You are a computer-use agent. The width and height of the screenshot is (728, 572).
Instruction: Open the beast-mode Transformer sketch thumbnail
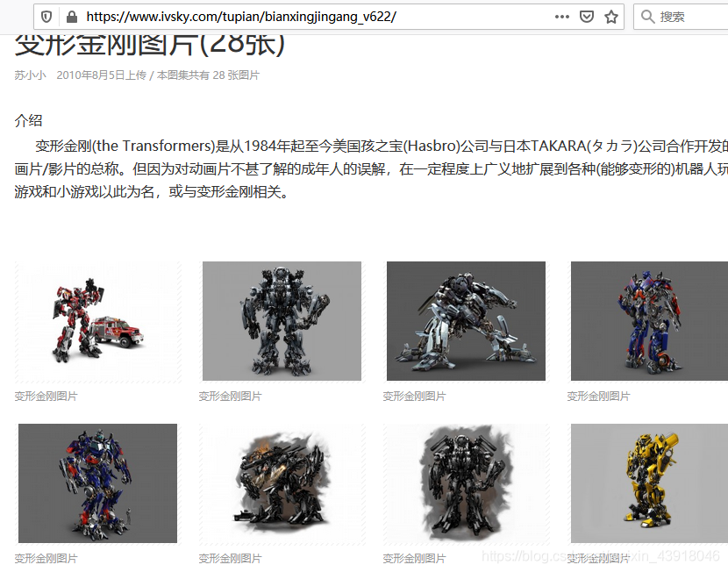(282, 484)
